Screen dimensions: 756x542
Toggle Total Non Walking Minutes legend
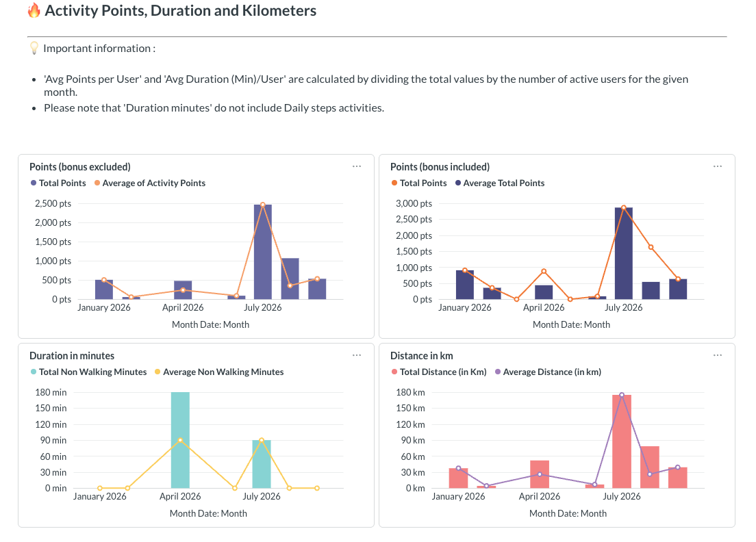(x=88, y=372)
